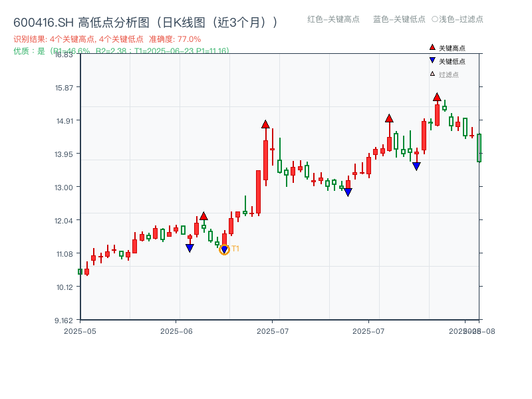Click the red up-triangle marker in late July
Viewport: 532px width, 399px height.
(x=389, y=118)
